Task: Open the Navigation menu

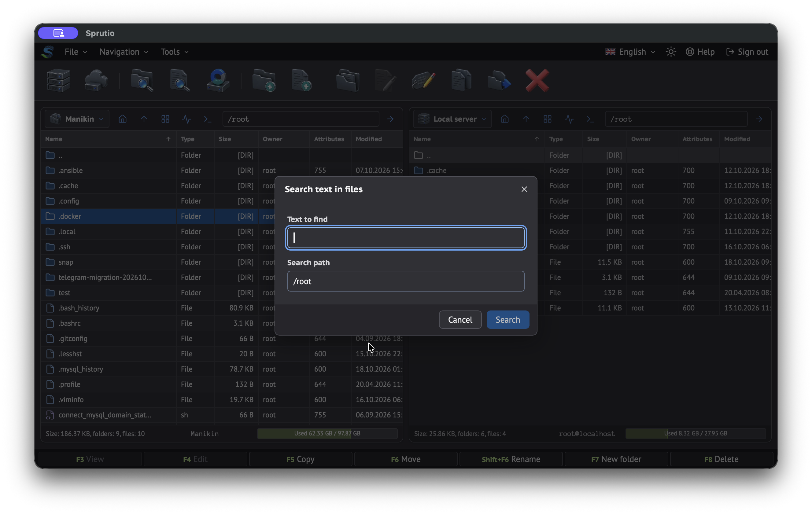Action: click(x=124, y=52)
